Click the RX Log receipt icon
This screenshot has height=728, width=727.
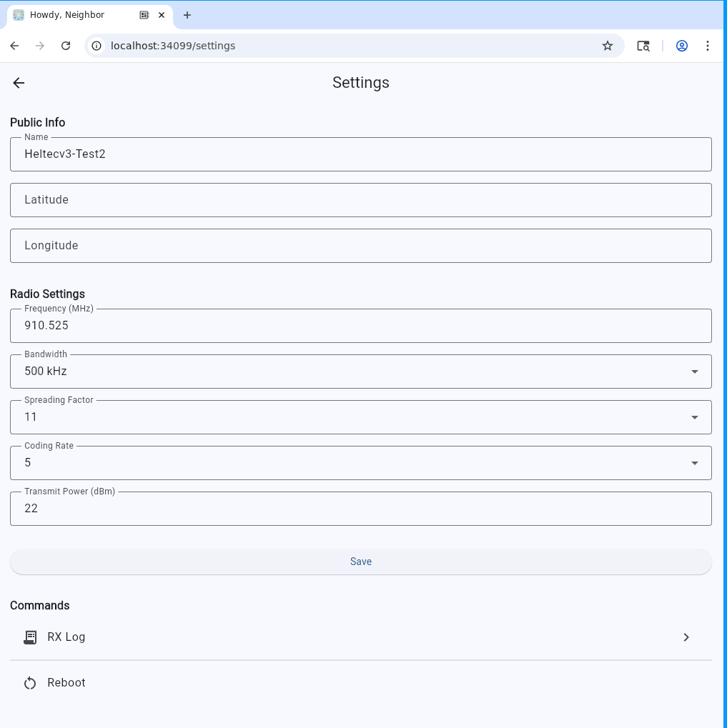coord(30,637)
